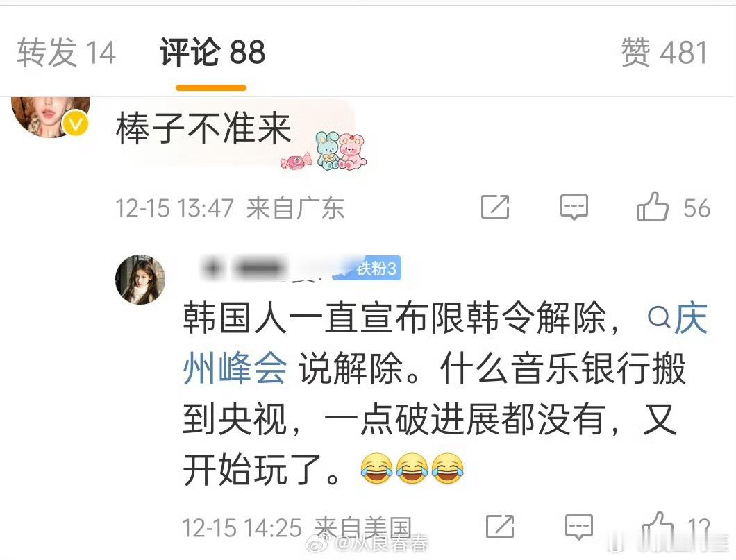Tap the 来自广东 location label

(x=296, y=207)
